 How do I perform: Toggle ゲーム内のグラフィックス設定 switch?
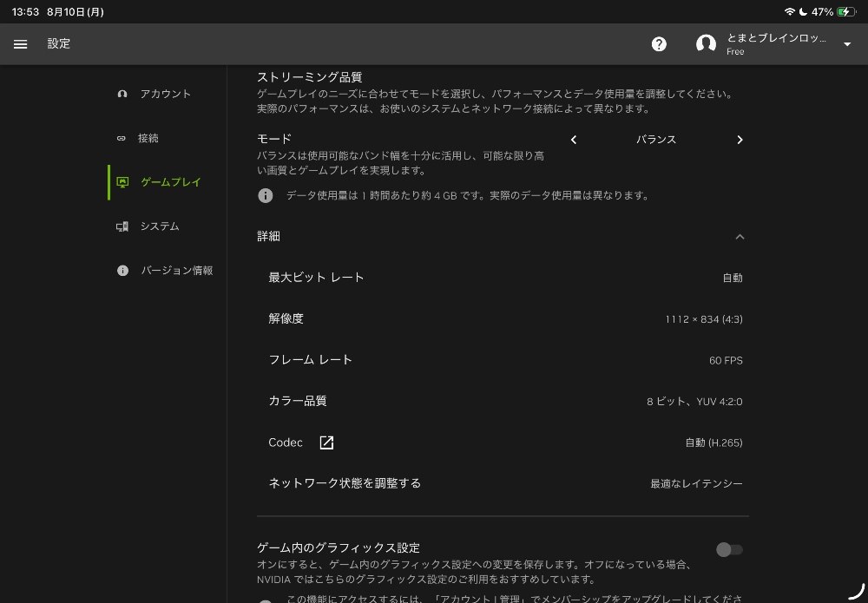[x=729, y=549]
